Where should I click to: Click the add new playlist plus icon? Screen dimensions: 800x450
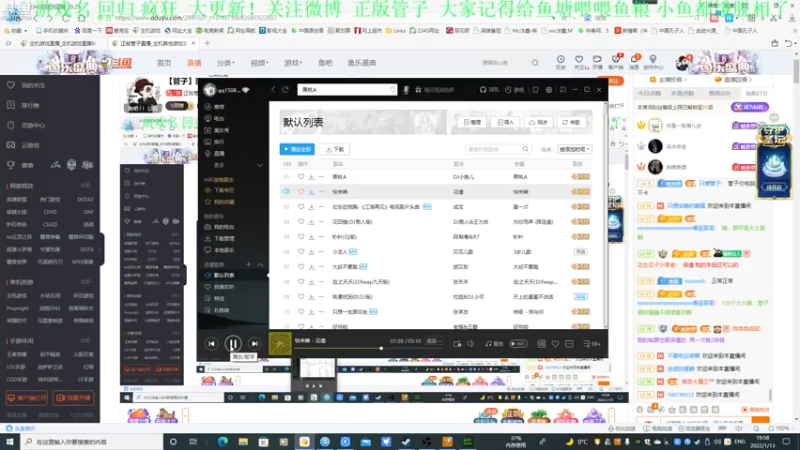click(248, 264)
